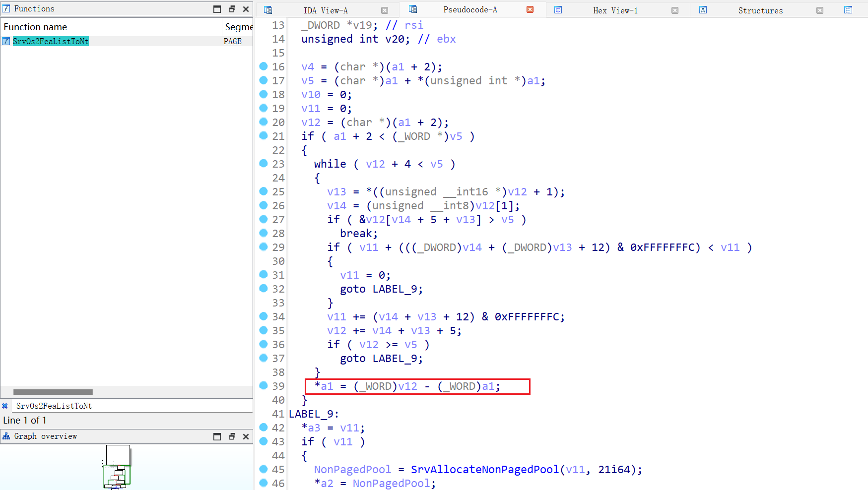This screenshot has height=490, width=868.
Task: Toggle breakpoint dot on line 45
Action: (264, 469)
